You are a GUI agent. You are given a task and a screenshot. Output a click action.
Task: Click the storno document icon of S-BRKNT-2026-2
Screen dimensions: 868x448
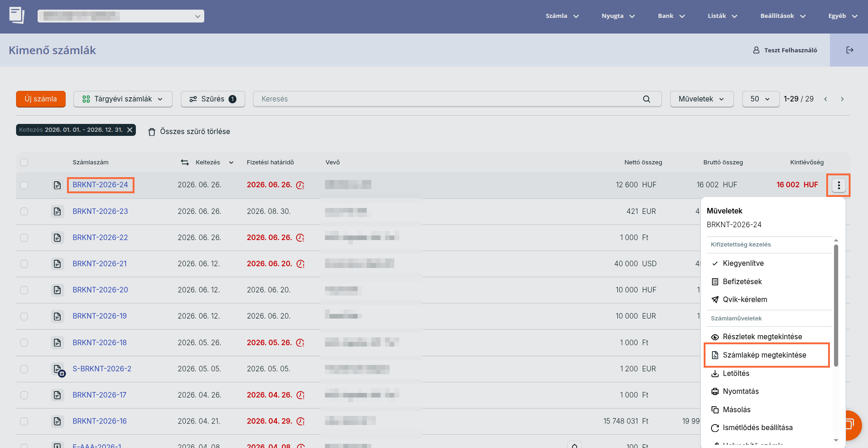click(x=58, y=370)
